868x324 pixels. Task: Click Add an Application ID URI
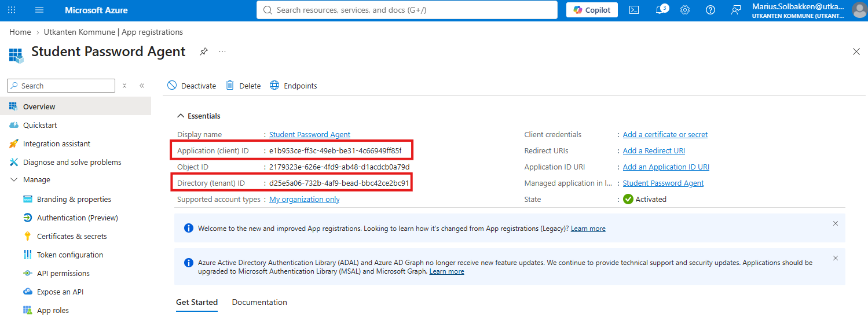[x=666, y=167]
